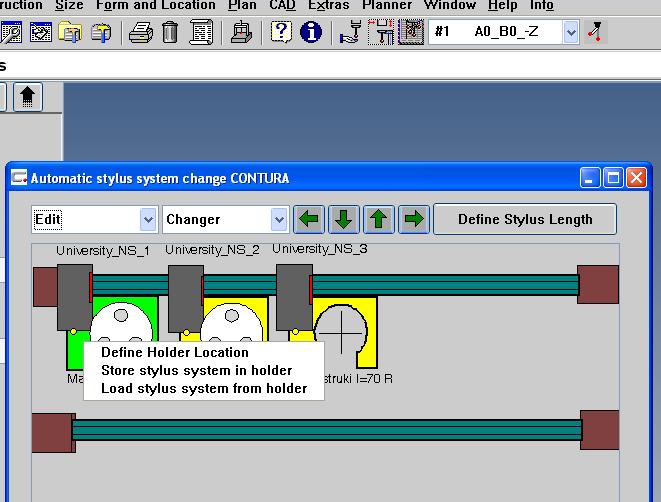Viewport: 661px width, 502px height.
Task: Click the manual probe hand icon
Action: (x=350, y=32)
